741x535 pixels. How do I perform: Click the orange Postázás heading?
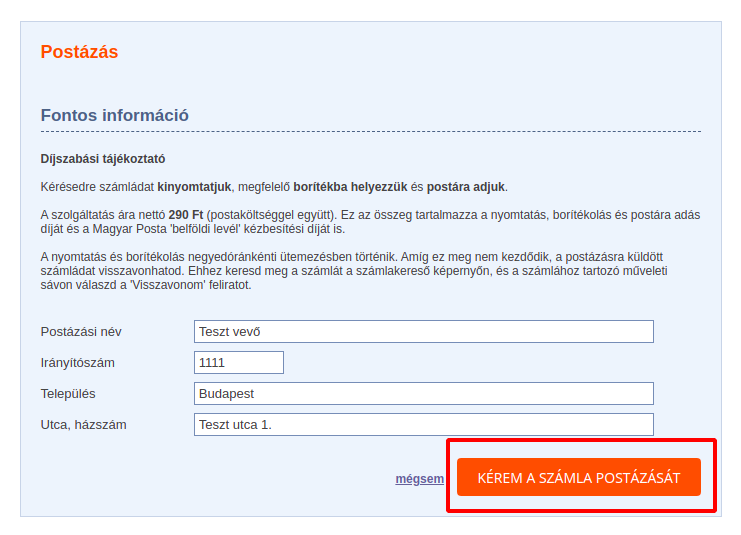[x=79, y=52]
